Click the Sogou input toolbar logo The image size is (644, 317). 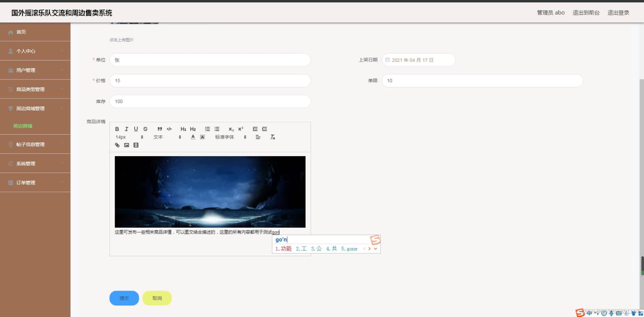580,313
